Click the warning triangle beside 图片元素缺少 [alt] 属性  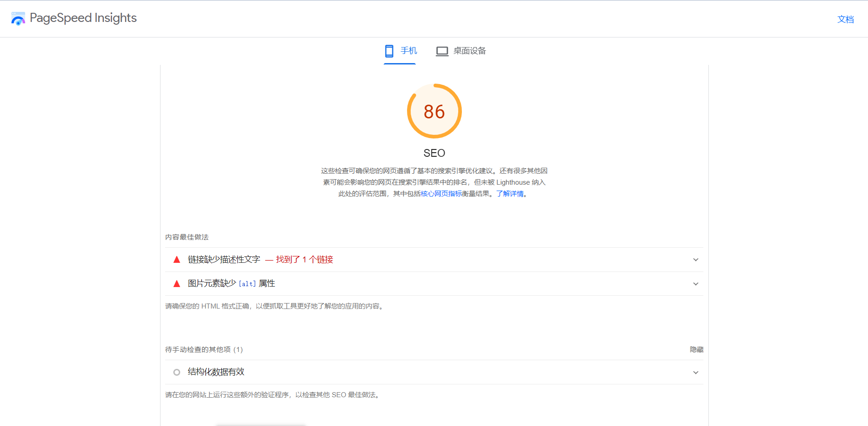(x=176, y=283)
